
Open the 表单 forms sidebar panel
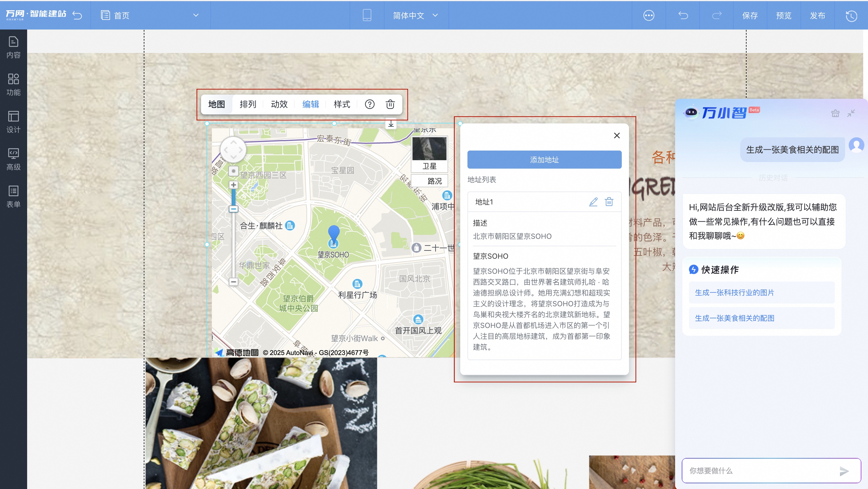pyautogui.click(x=14, y=197)
